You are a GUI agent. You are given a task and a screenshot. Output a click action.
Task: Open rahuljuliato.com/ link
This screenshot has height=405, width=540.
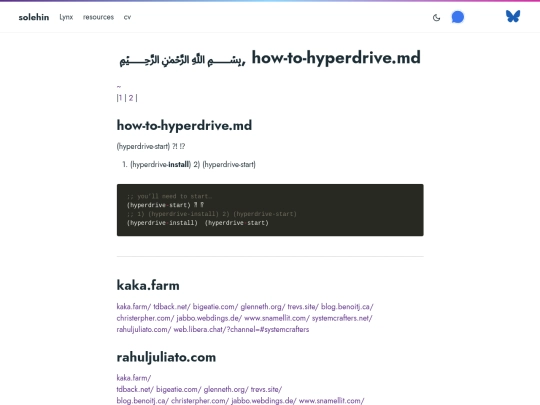[144, 329]
